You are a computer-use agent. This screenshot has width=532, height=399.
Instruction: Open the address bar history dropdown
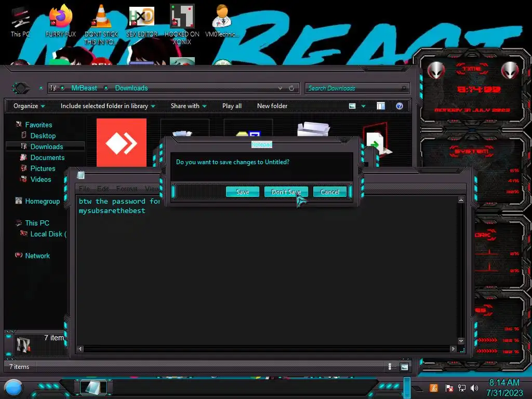280,88
